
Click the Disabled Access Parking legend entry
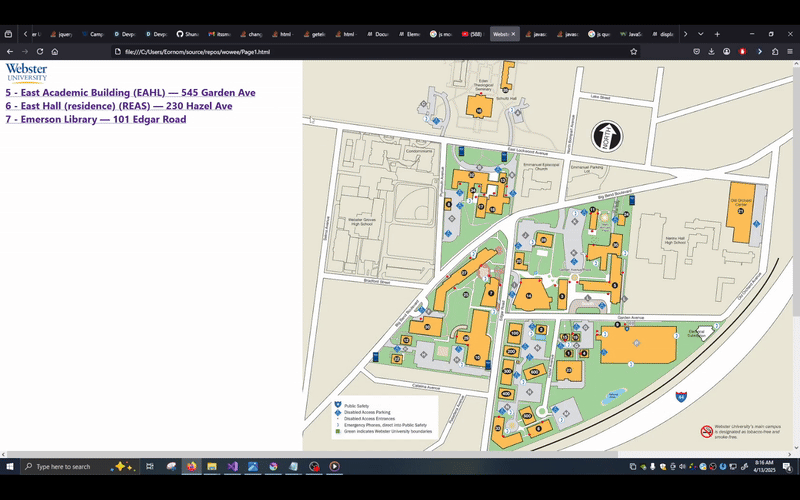pyautogui.click(x=367, y=412)
